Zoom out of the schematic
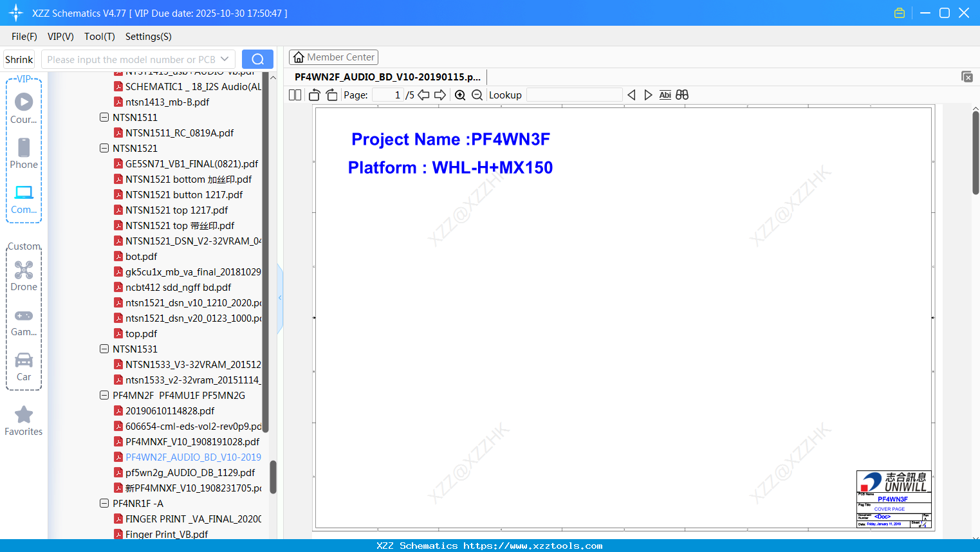 point(477,95)
